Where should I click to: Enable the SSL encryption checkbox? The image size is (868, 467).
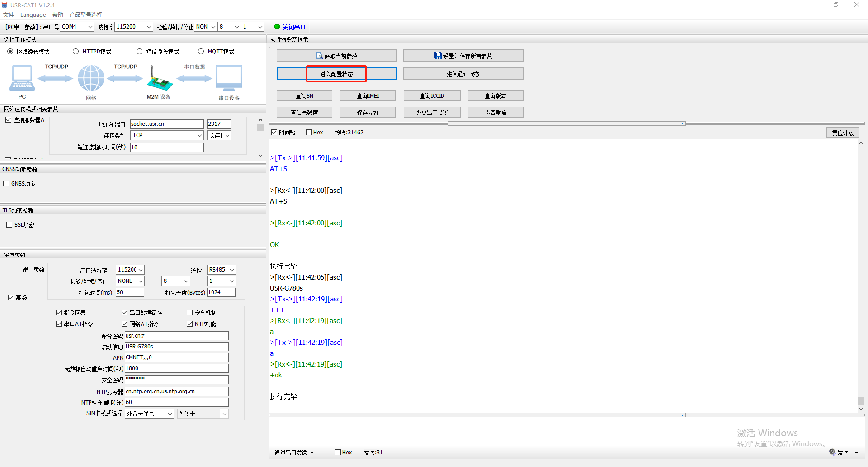click(x=9, y=225)
